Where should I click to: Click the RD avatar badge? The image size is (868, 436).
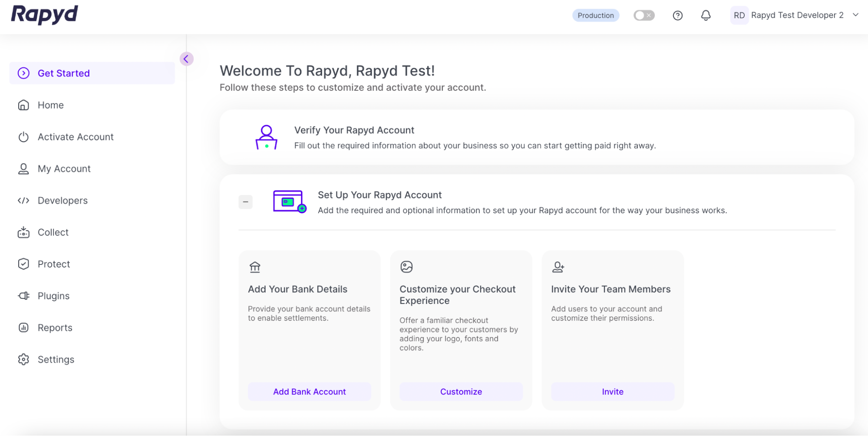point(739,16)
